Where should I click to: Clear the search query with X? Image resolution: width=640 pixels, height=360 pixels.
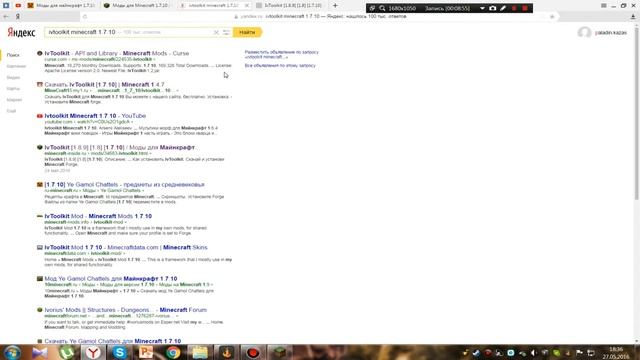click(216, 32)
